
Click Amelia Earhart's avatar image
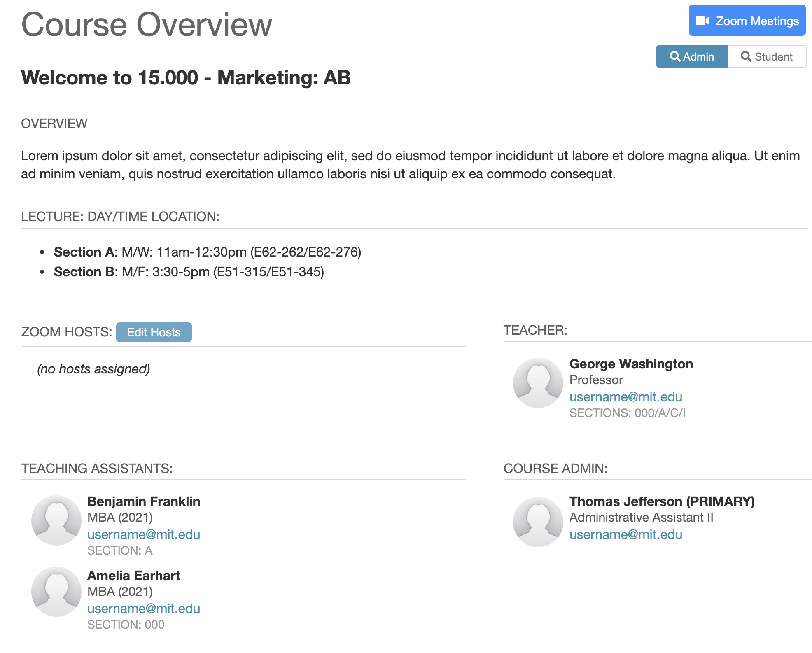coord(56,592)
